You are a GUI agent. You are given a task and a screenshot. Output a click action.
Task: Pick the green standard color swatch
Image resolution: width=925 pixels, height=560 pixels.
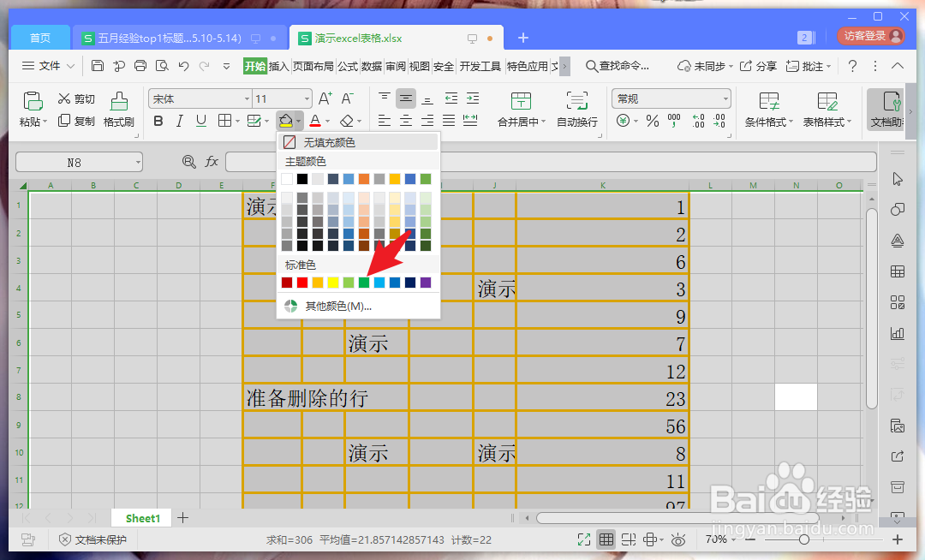click(364, 283)
